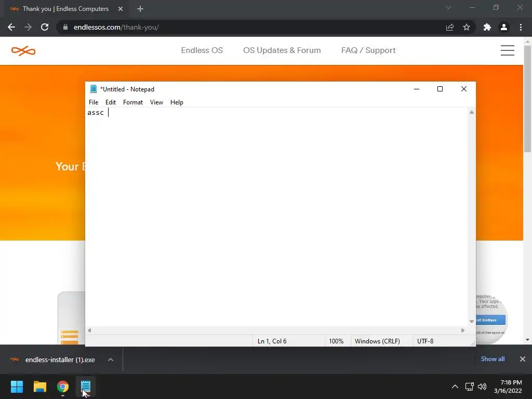The height and width of the screenshot is (399, 532).
Task: Open the Chrome three-dot menu
Action: (x=521, y=27)
